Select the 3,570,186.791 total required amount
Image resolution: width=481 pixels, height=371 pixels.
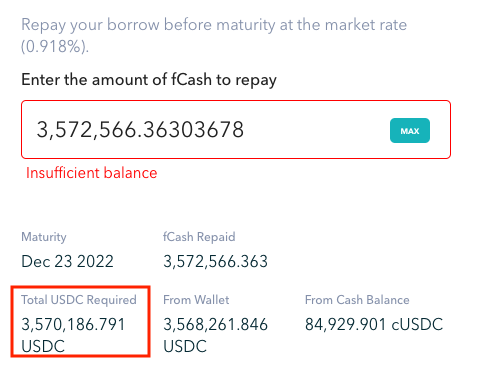(x=73, y=324)
